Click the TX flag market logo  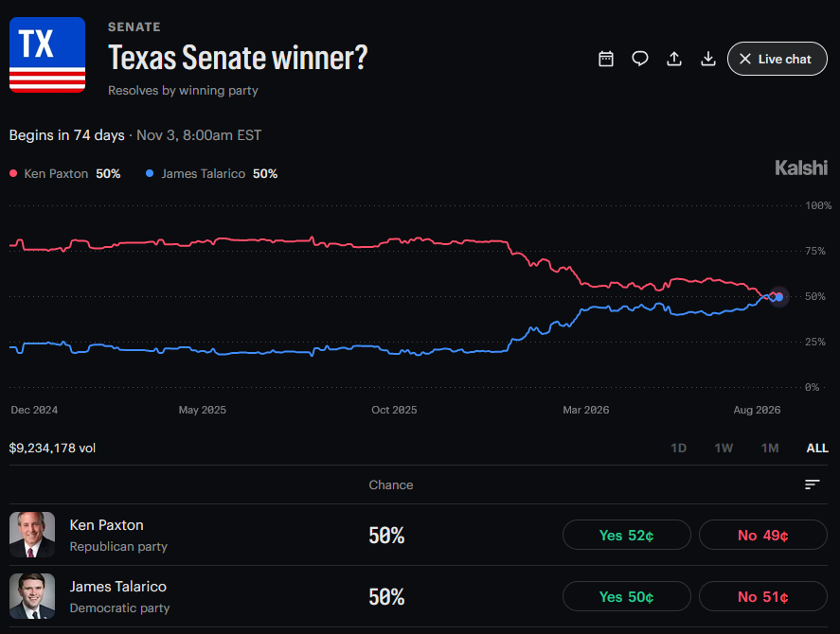point(47,55)
